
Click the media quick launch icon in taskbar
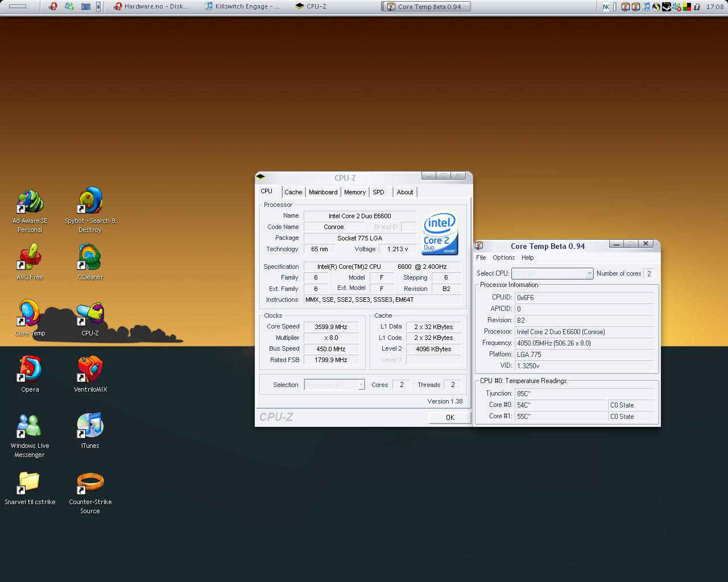click(85, 7)
